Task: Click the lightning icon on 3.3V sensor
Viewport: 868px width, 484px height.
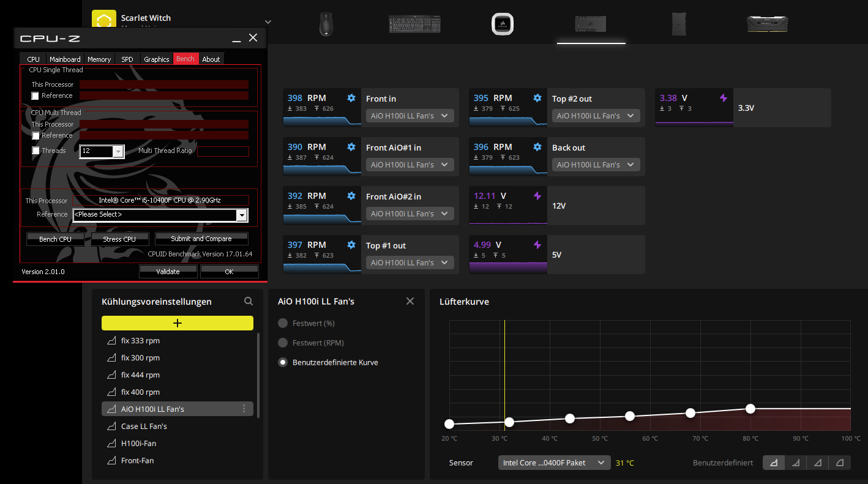Action: tap(724, 98)
